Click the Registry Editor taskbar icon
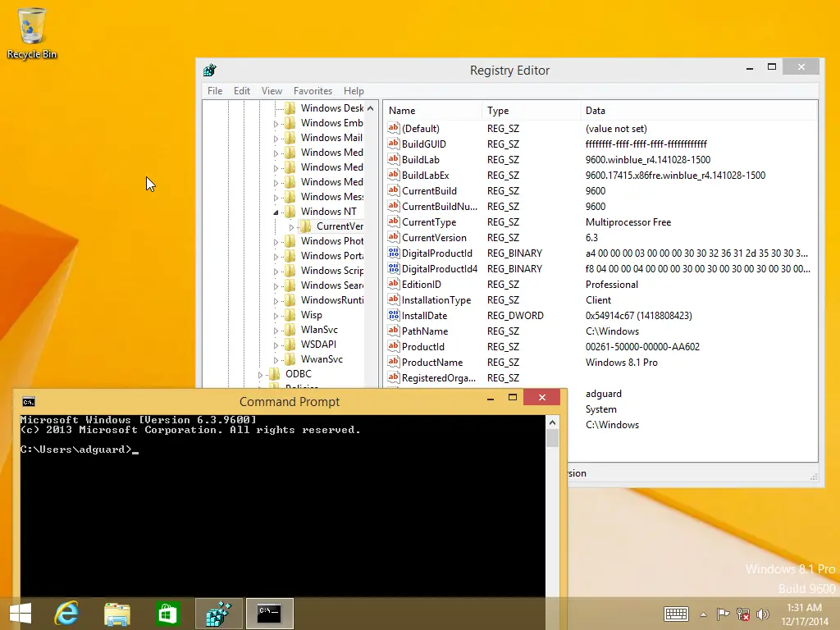 point(219,613)
